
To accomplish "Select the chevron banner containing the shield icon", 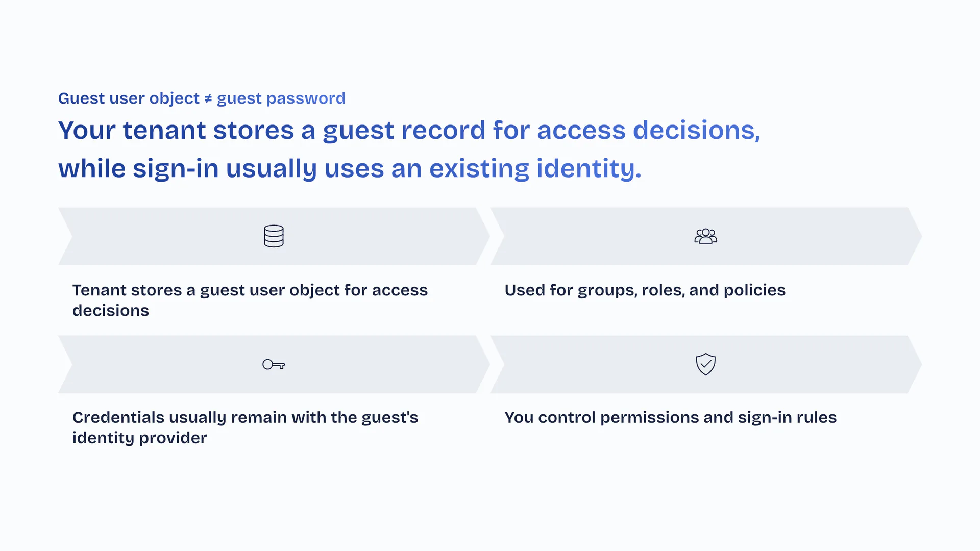I will coord(587,364).
